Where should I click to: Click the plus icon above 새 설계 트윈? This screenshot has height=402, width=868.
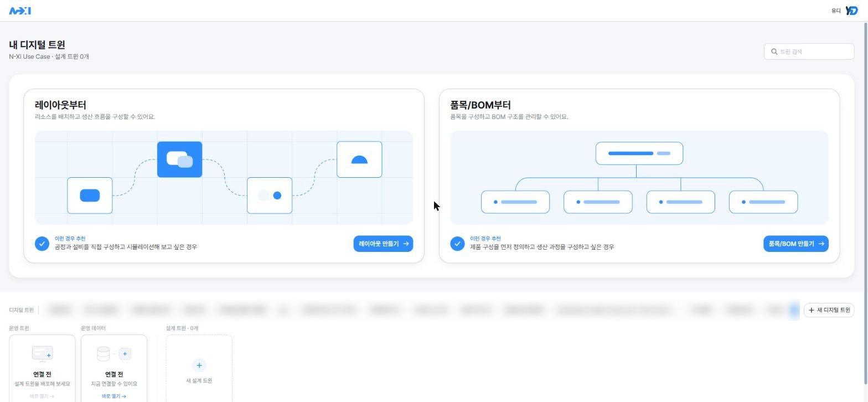click(x=199, y=365)
